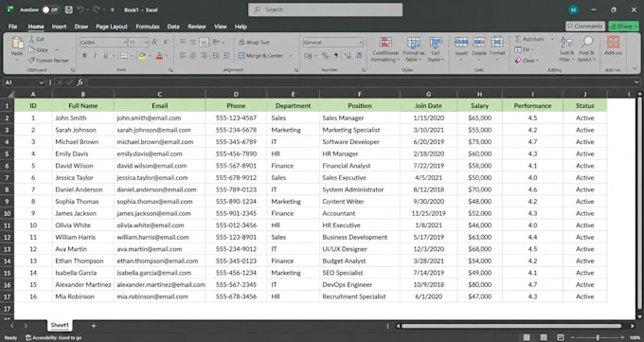Screen dimensions: 644x342
Task: Click the Copy icon
Action: point(31,50)
